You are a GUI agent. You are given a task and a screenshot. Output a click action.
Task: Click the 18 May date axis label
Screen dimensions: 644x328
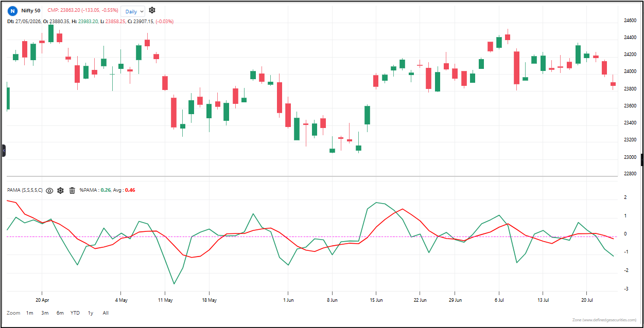[209, 299]
